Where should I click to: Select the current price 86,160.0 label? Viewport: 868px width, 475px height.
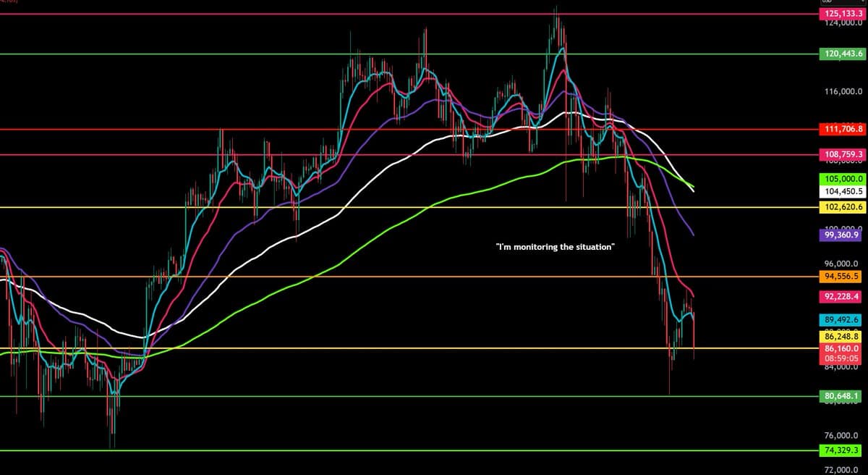pos(841,348)
